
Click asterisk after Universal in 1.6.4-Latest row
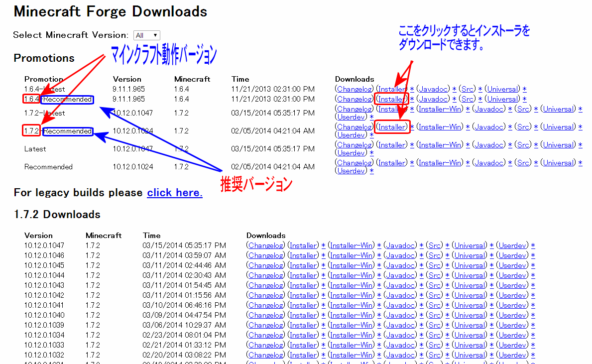pos(524,89)
